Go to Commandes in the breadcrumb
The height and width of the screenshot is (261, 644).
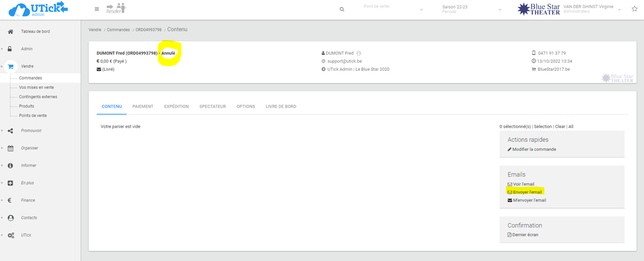tap(118, 29)
